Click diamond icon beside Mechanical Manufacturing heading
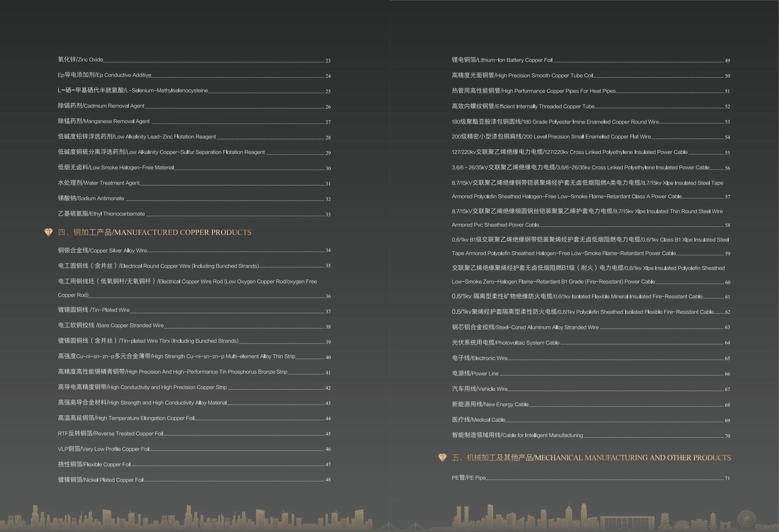The height and width of the screenshot is (532, 779). click(442, 457)
